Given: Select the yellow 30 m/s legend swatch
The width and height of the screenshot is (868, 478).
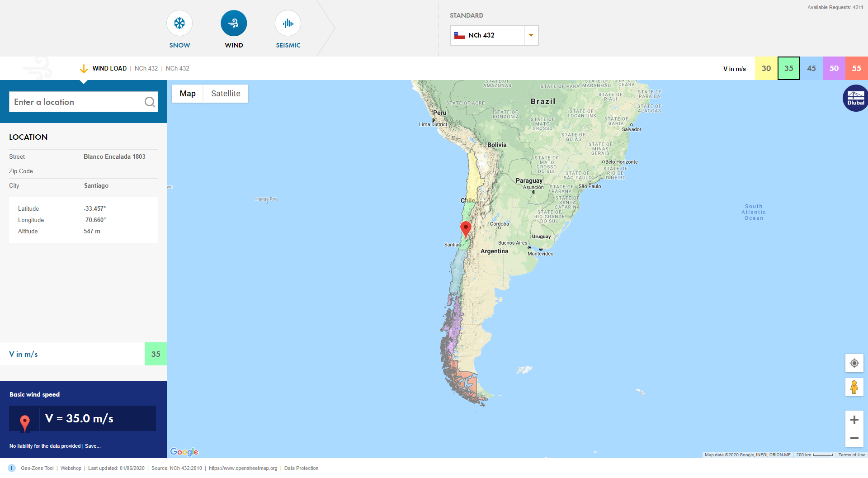Looking at the screenshot, I should [x=766, y=68].
